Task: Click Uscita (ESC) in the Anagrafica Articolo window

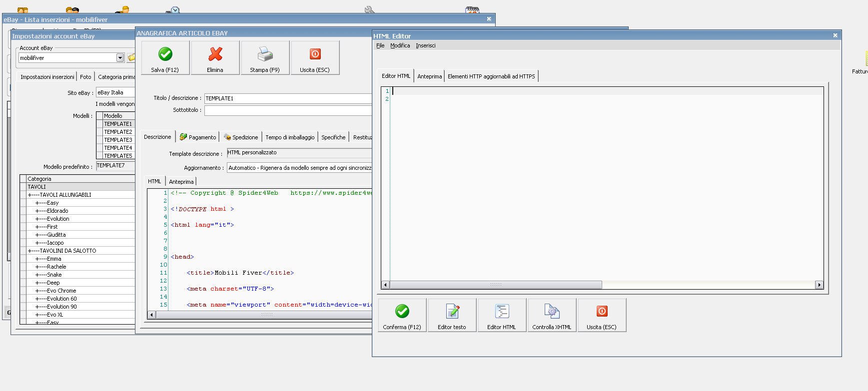Action: [315, 58]
